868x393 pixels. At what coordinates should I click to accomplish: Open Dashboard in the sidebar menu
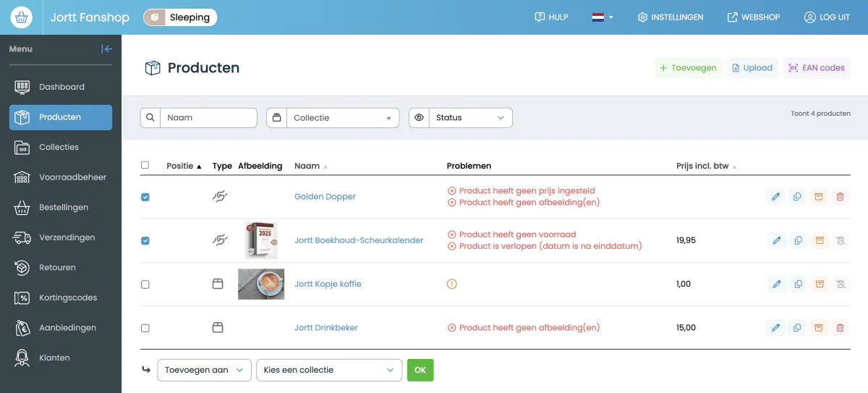(61, 87)
